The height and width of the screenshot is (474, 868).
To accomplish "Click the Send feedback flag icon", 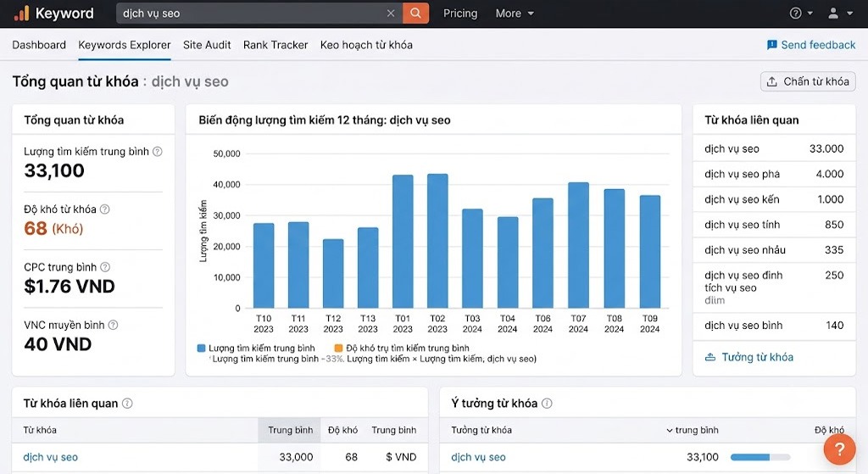I will pyautogui.click(x=771, y=45).
